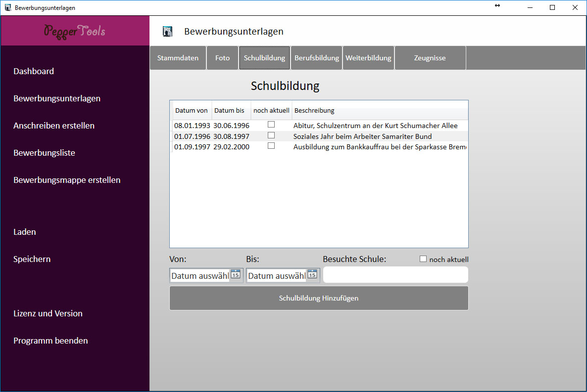Open Anschreiben erstellen from sidebar
This screenshot has height=392, width=587.
coord(54,126)
